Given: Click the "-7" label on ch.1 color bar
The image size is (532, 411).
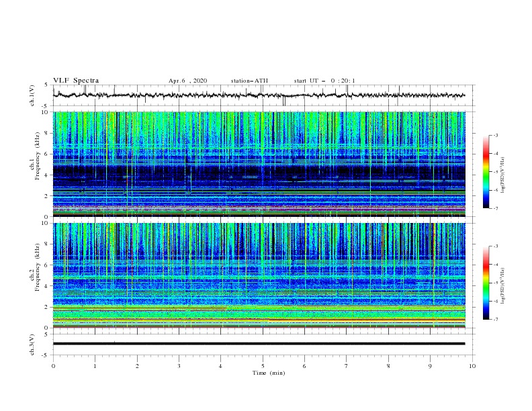Looking at the screenshot, I should [x=495, y=208].
